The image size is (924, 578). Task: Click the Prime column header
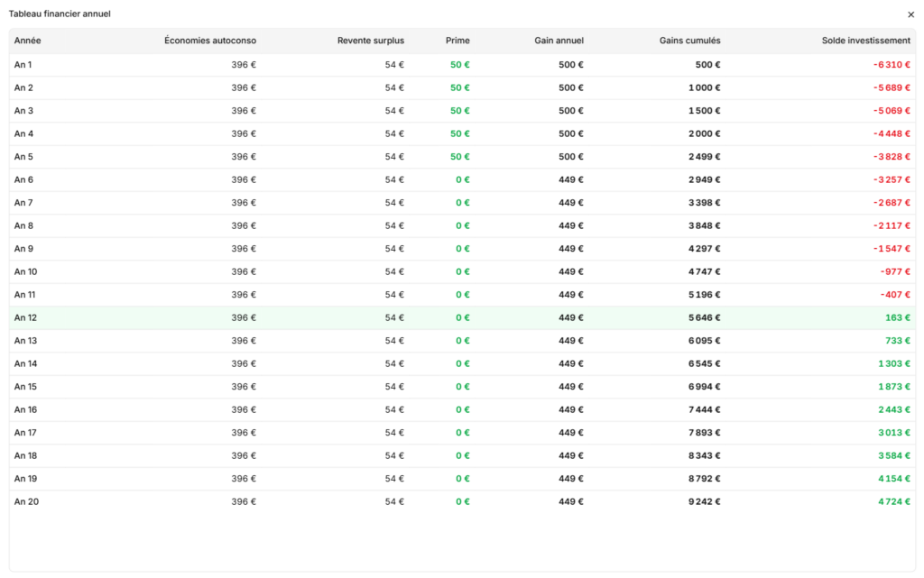457,41
